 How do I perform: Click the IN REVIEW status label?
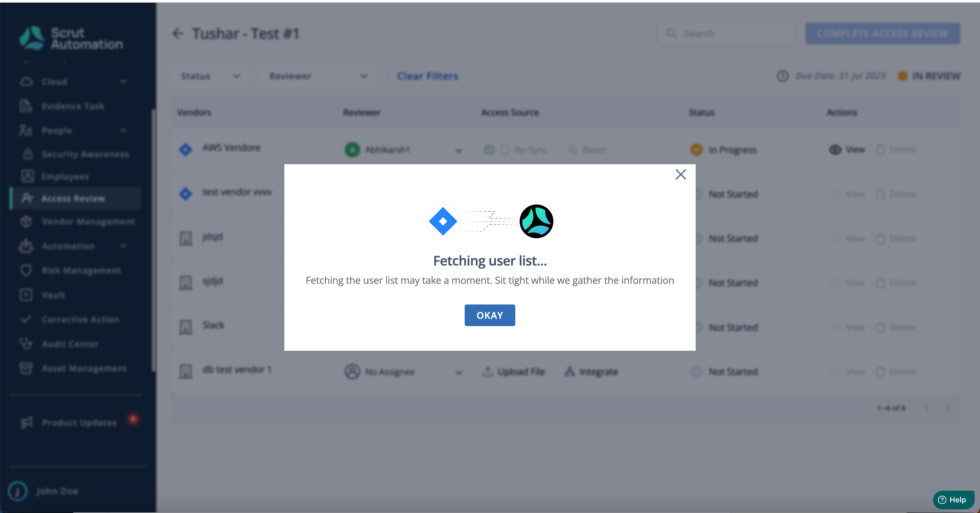pos(936,76)
